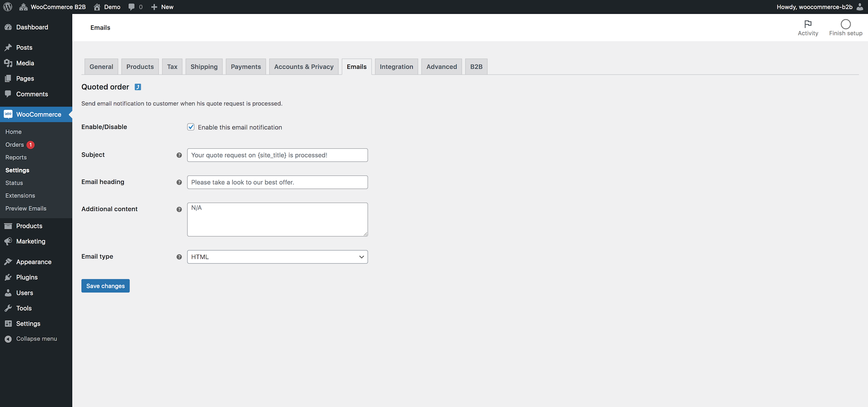
Task: Click the help icon beside Email heading
Action: point(179,182)
